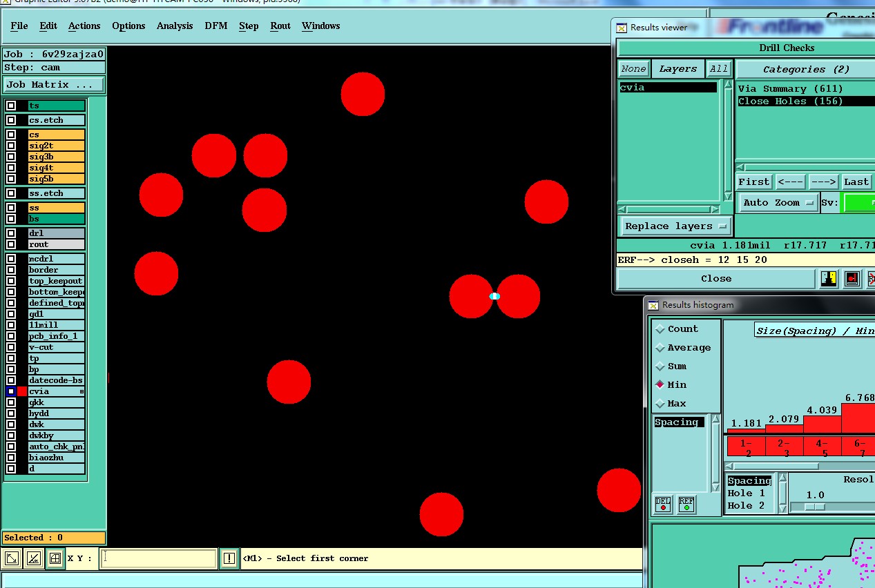
Task: Toggle the cs.etch layer checkbox
Action: tap(11, 120)
